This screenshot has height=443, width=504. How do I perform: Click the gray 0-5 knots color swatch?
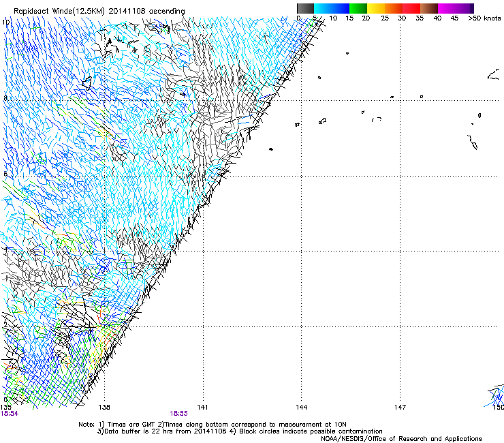click(305, 8)
